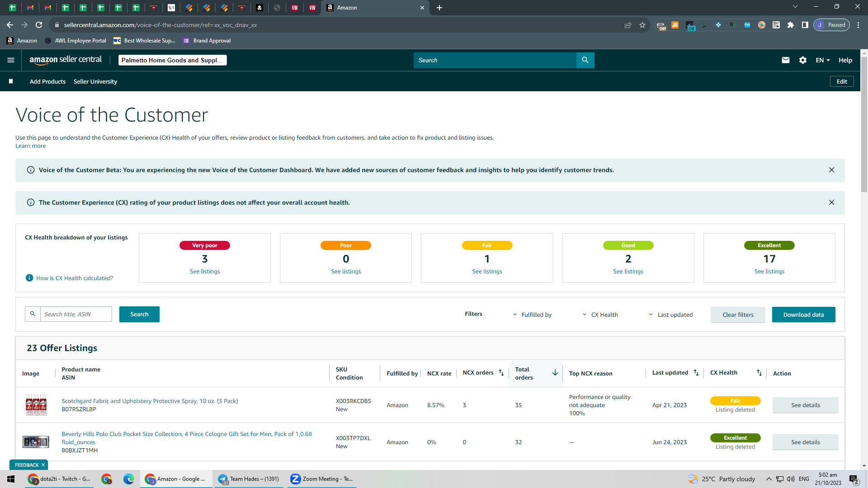Close the Amazon browser tab
868x488 pixels.
click(422, 8)
